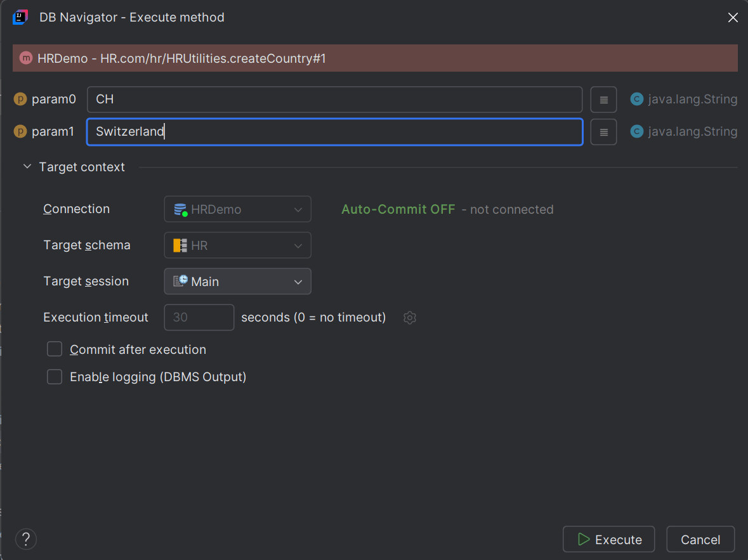Open the Target session dropdown showing Main
This screenshot has height=560, width=748.
[237, 281]
